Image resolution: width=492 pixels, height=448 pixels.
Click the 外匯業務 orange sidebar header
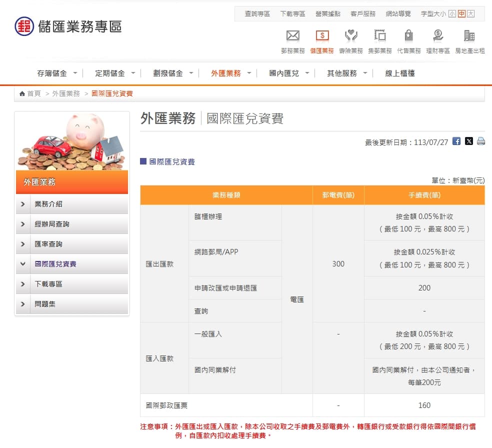coord(72,182)
